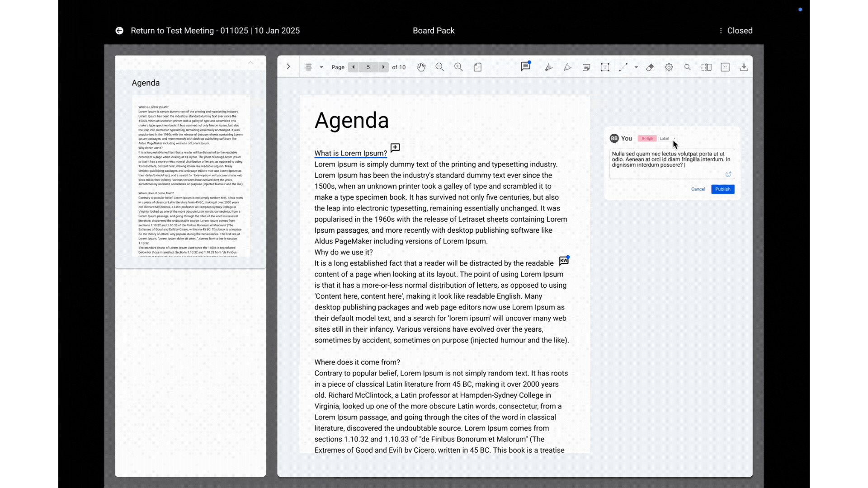Click the High priority tag
This screenshot has height=488, width=868.
[647, 138]
